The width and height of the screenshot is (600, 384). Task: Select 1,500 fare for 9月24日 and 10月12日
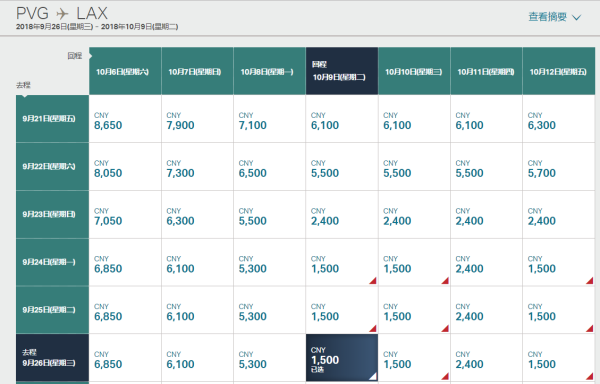point(559,262)
